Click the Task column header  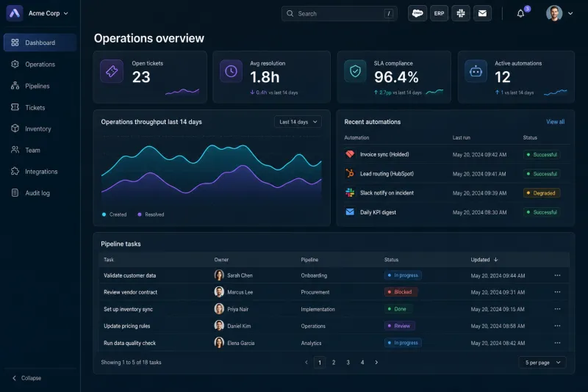[x=108, y=259]
